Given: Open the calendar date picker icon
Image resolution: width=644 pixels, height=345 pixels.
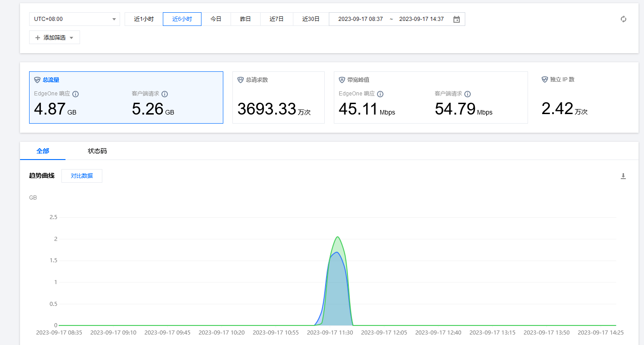Looking at the screenshot, I should [x=457, y=19].
